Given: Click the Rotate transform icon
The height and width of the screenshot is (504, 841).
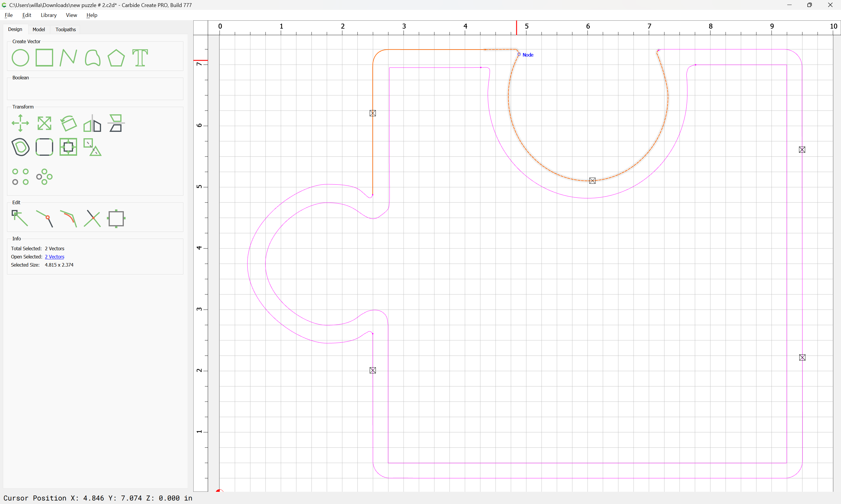Looking at the screenshot, I should [x=68, y=123].
